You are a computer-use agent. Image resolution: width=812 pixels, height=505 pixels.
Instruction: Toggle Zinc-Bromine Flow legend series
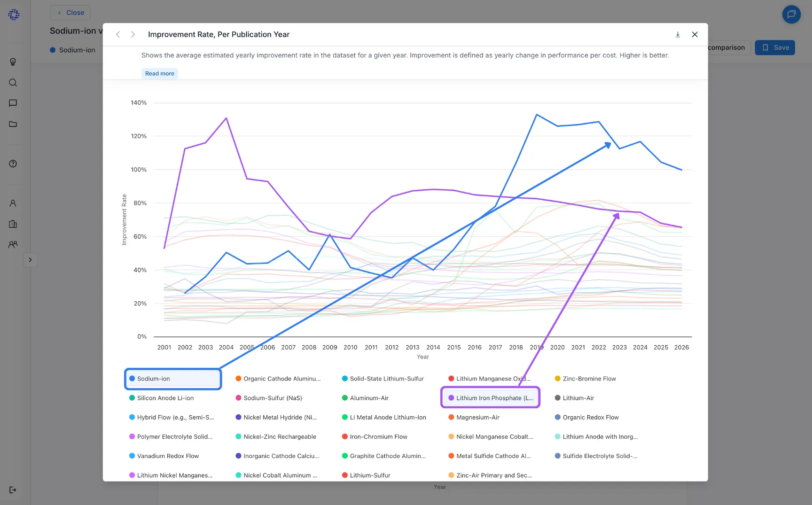click(585, 379)
